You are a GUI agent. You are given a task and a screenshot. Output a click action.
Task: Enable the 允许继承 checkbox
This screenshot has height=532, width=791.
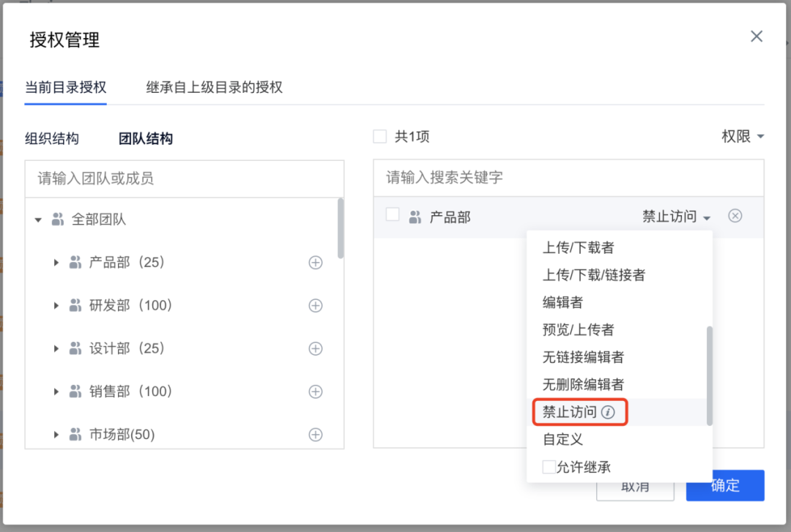(549, 466)
